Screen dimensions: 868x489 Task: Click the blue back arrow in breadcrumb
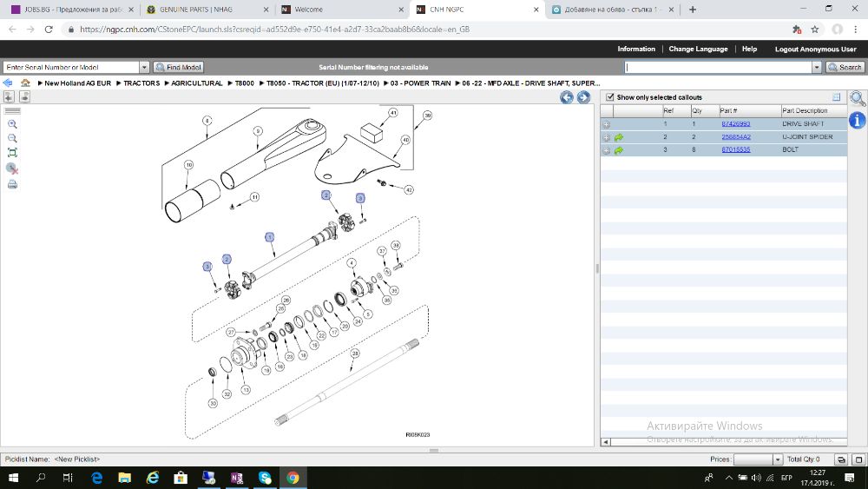(x=8, y=83)
